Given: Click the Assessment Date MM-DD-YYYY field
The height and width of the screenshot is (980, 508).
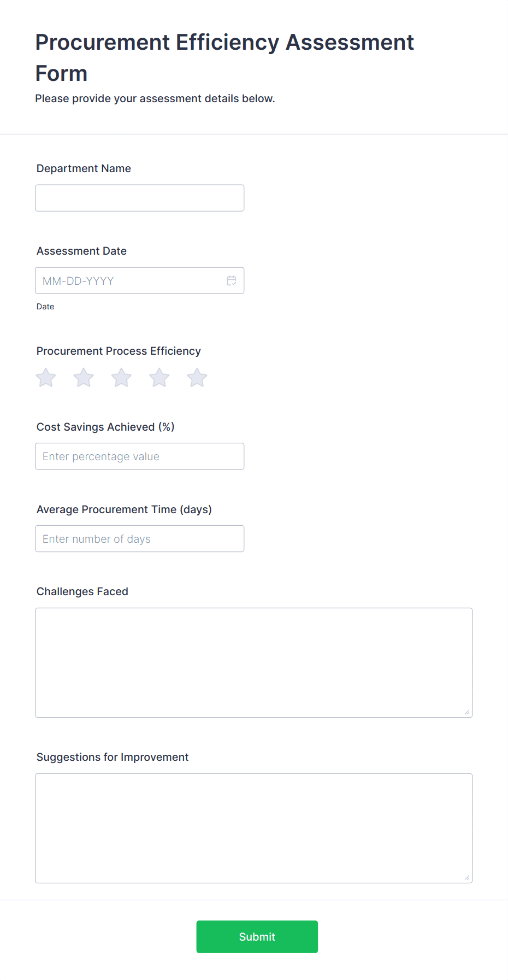Looking at the screenshot, I should coord(140,280).
